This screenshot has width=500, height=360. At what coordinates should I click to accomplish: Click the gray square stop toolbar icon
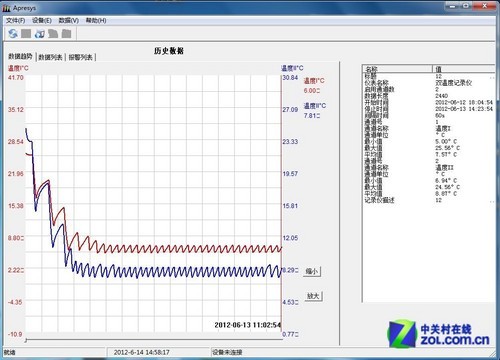click(x=26, y=33)
